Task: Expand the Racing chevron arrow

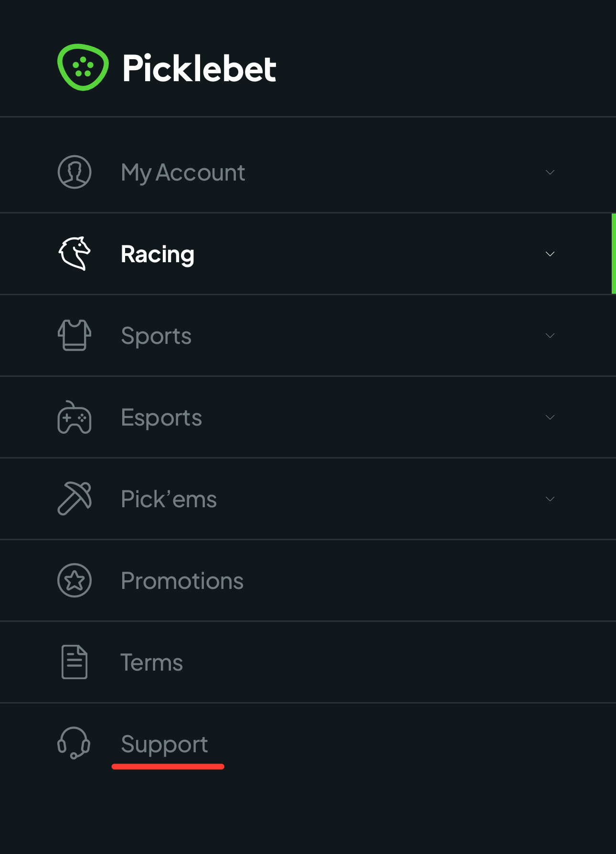Action: tap(550, 254)
